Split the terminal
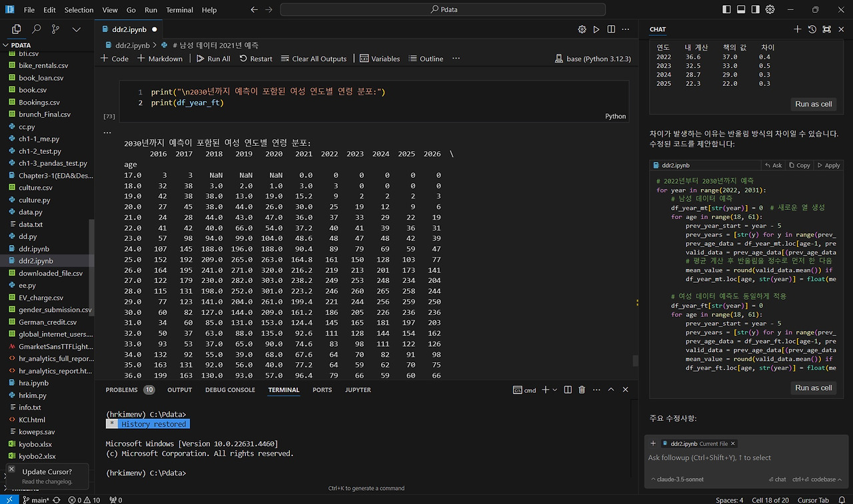 568,390
